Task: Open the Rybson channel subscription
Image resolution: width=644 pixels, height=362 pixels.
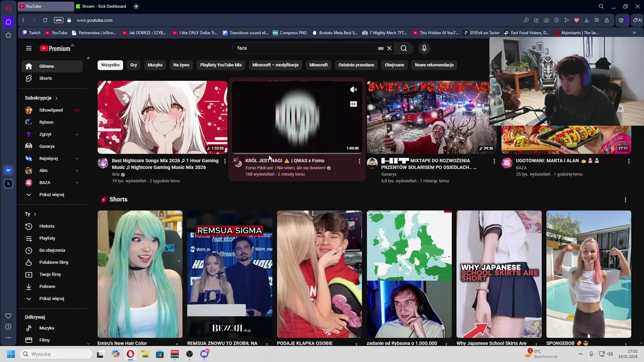Action: click(x=52, y=122)
